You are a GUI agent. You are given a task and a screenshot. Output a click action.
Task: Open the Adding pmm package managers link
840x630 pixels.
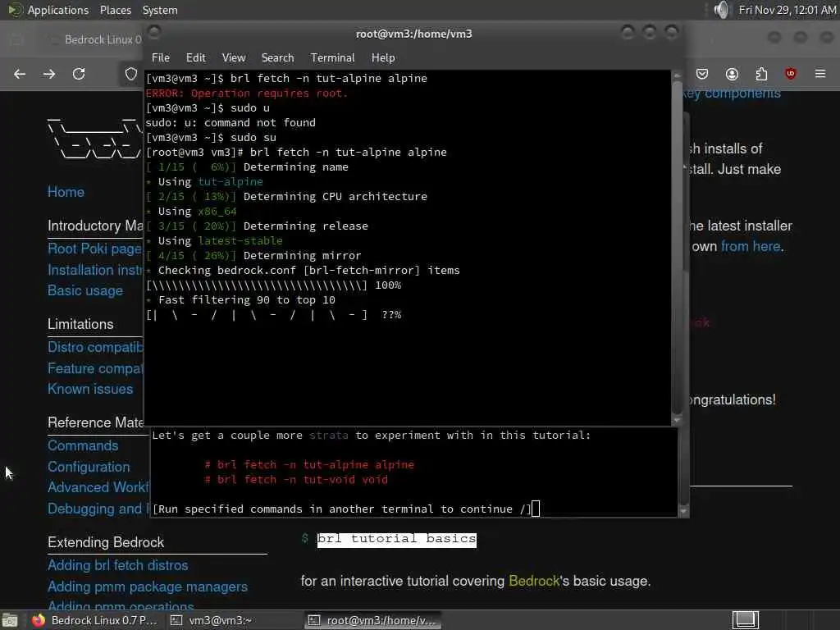148,587
